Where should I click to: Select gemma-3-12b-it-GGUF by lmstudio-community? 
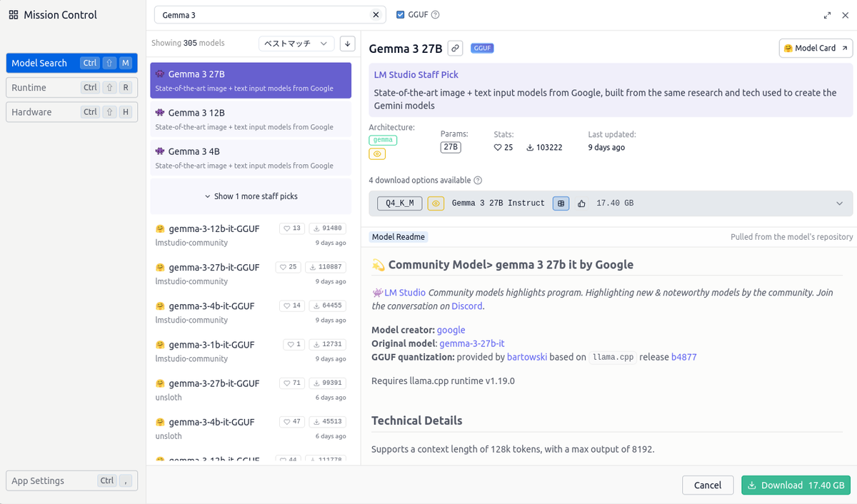tap(251, 235)
